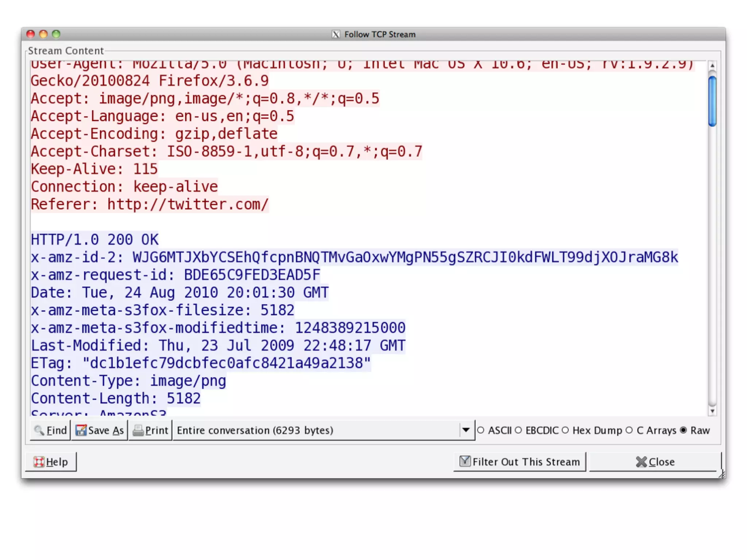The height and width of the screenshot is (560, 747).
Task: Click the Filter Out This Stream funnel icon
Action: pos(465,461)
